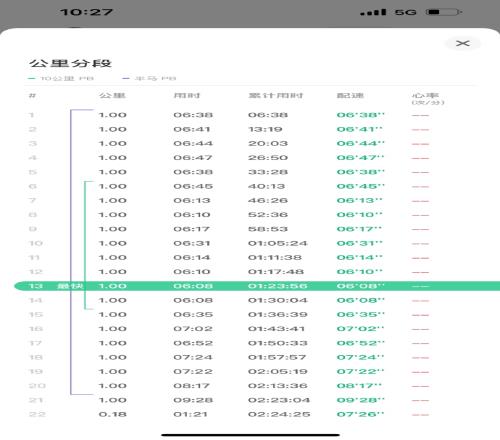Tap the 配速 column header
The width and height of the screenshot is (500, 440).
point(350,96)
